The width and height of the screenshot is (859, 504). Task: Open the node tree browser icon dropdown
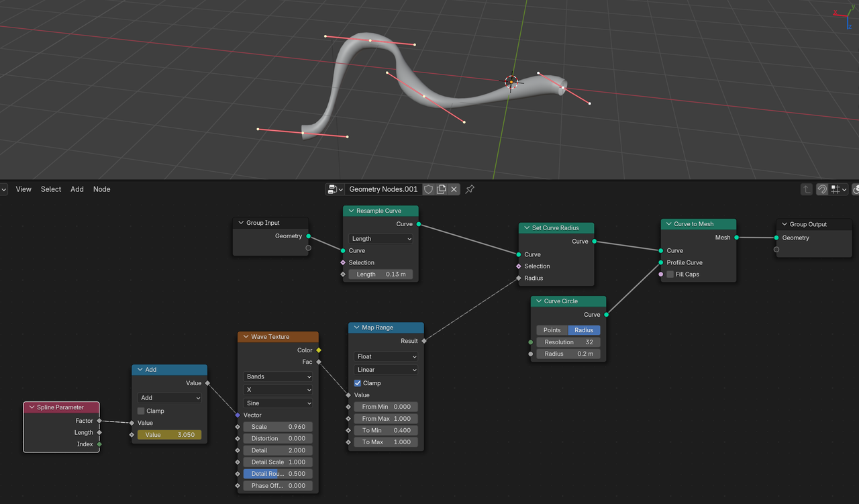(335, 189)
